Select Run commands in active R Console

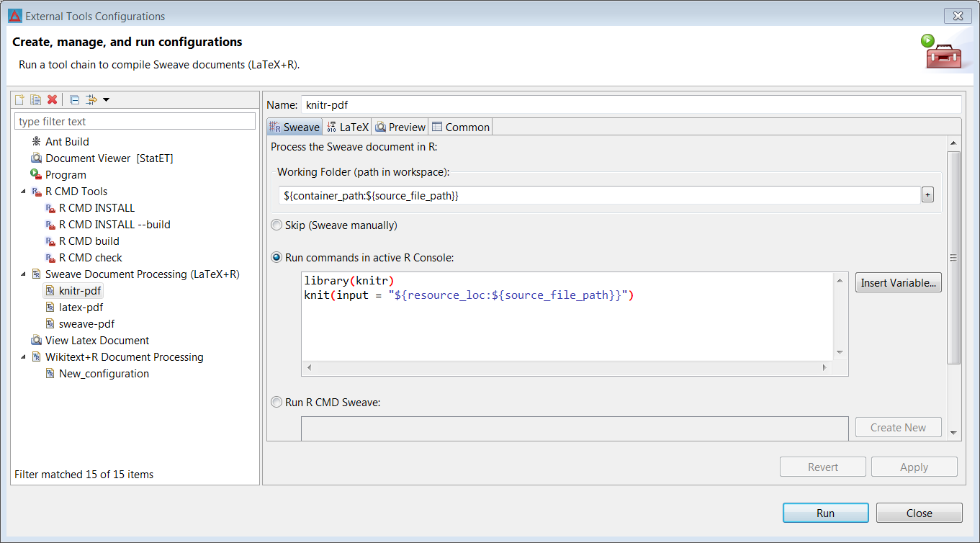coord(362,258)
